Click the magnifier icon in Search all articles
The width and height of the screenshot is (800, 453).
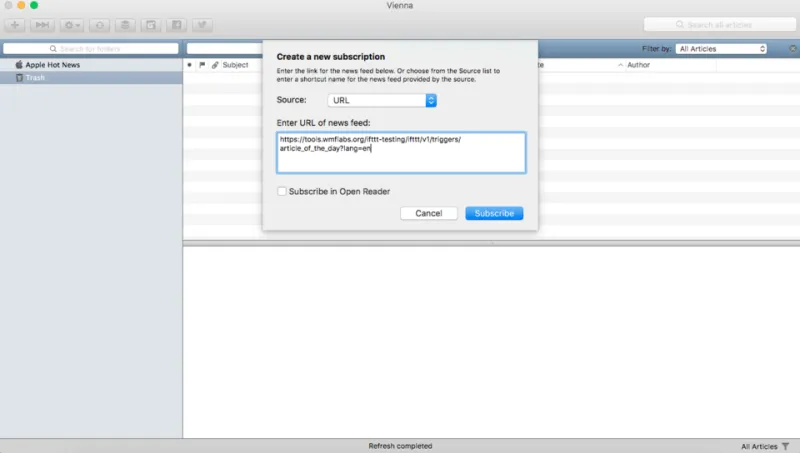click(x=680, y=24)
